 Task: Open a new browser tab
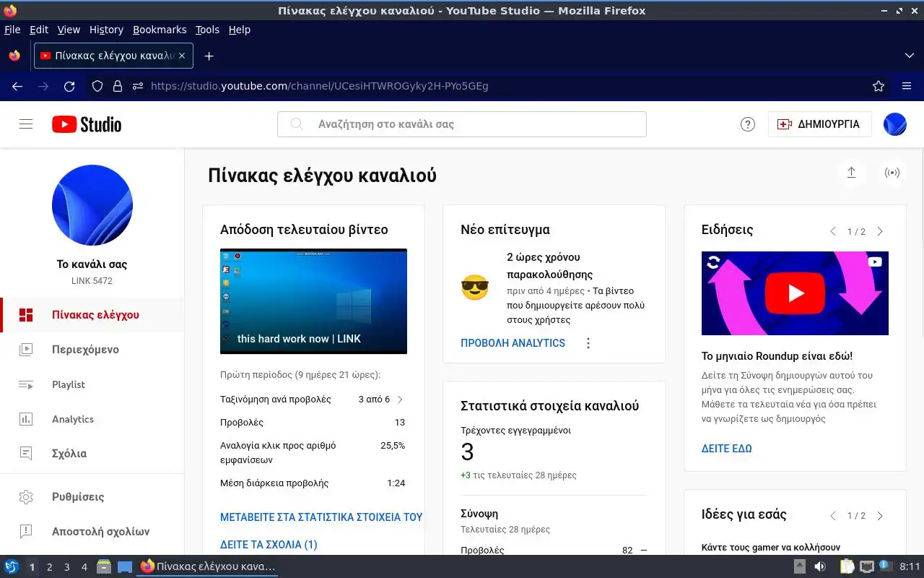click(x=209, y=56)
